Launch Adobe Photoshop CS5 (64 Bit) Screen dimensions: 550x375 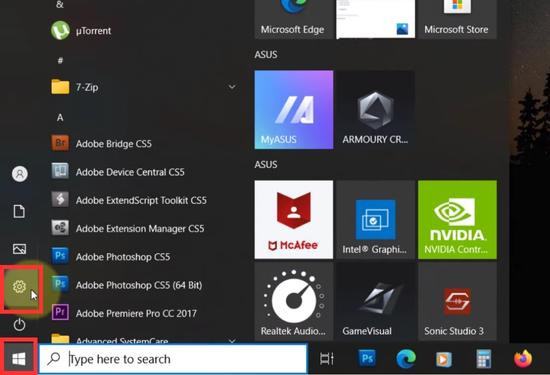(x=144, y=285)
